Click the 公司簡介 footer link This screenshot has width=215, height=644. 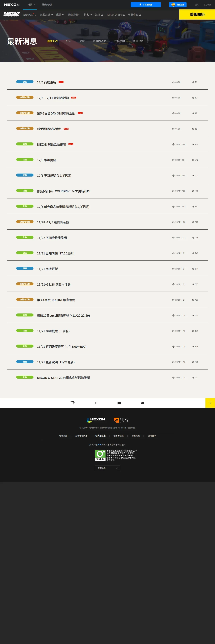[152, 436]
